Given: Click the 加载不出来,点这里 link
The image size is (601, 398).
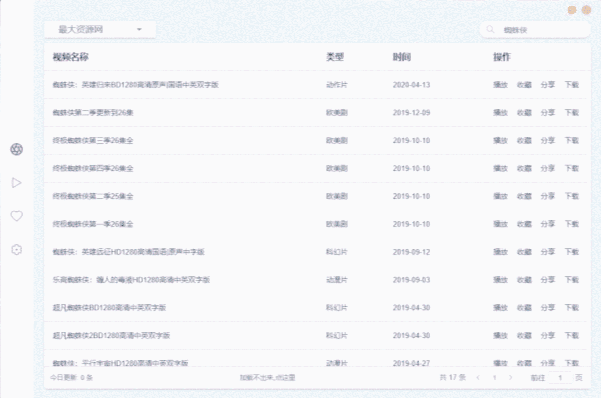Looking at the screenshot, I should pos(268,378).
